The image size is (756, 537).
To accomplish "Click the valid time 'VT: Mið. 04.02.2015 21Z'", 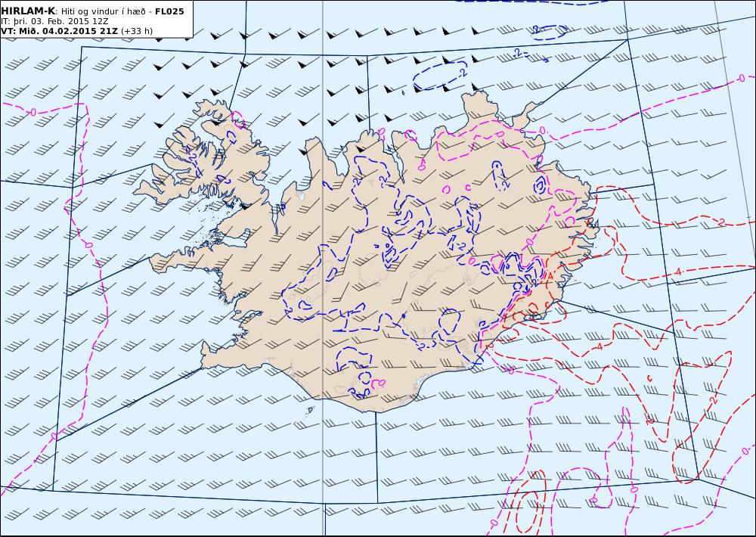I will tap(59, 31).
